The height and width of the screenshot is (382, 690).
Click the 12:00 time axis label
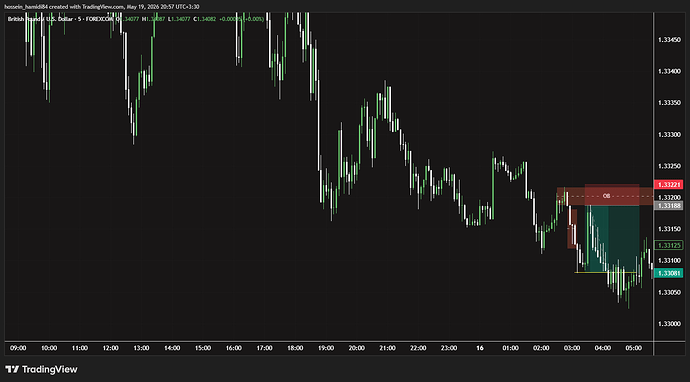pyautogui.click(x=110, y=348)
